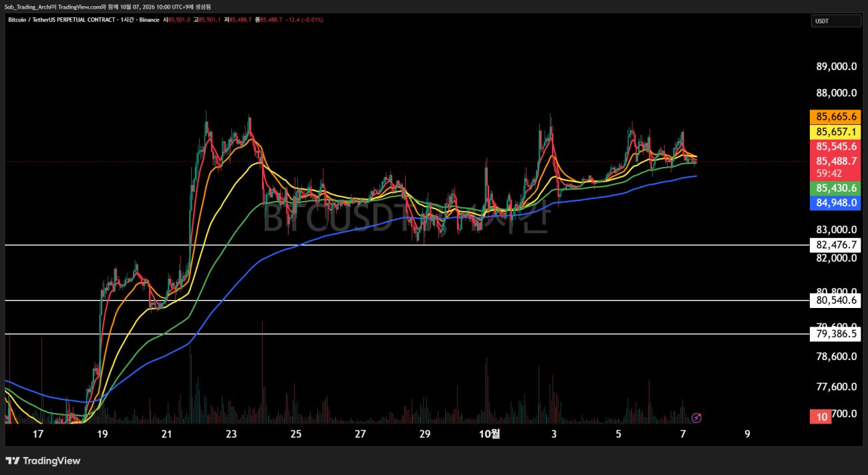Click date 21 on the time axis

click(167, 434)
